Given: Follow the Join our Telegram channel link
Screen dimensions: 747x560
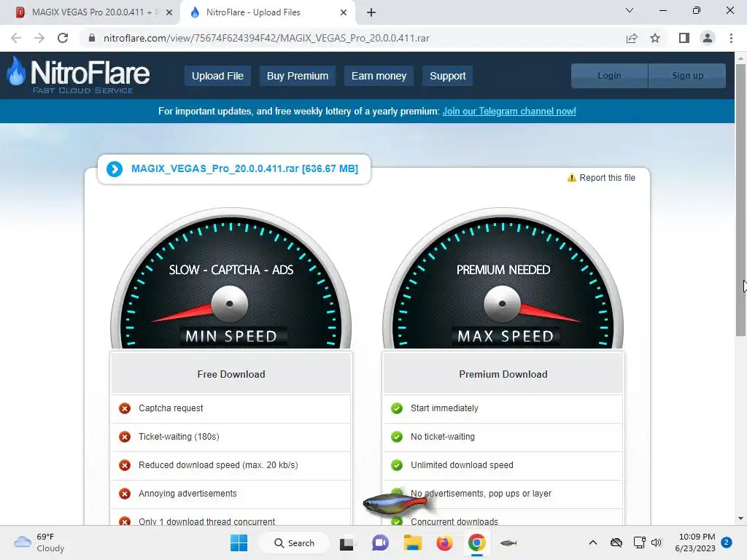Looking at the screenshot, I should pyautogui.click(x=508, y=112).
